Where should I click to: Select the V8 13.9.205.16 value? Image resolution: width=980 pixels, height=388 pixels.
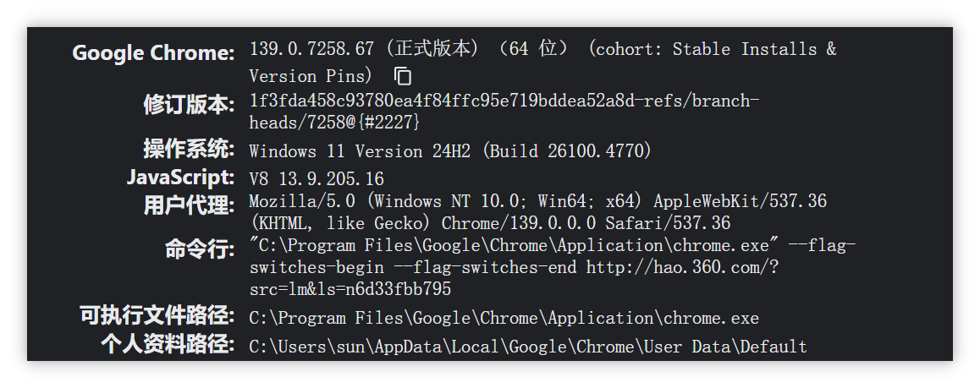(317, 179)
